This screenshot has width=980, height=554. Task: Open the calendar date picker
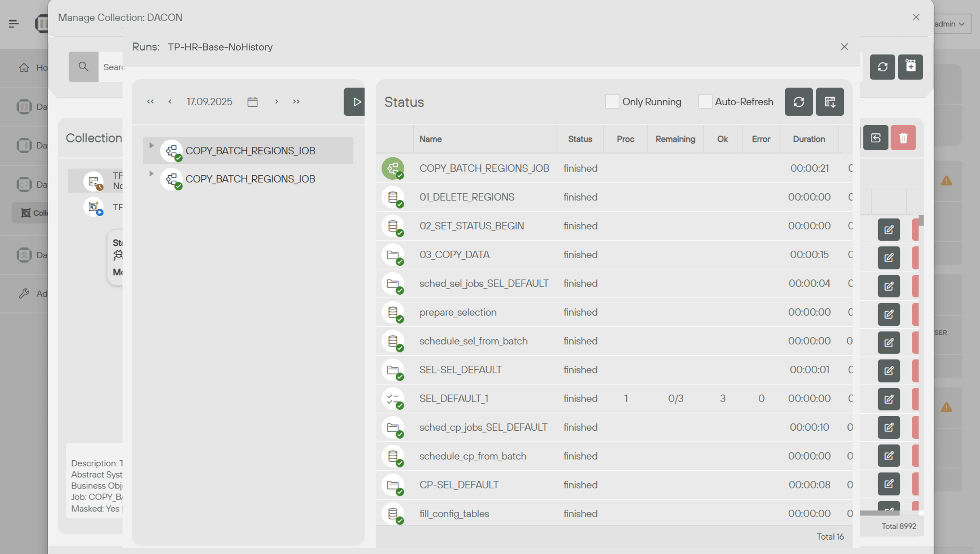coord(252,102)
